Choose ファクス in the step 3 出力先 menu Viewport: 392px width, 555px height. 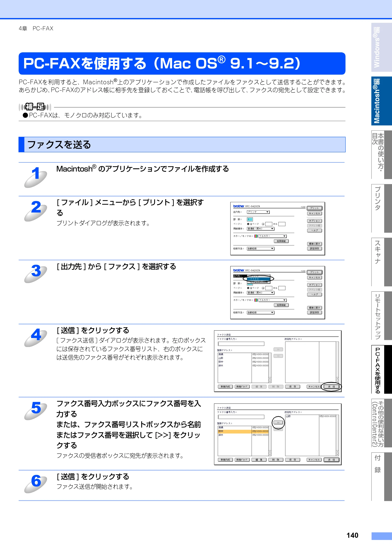[258, 279]
